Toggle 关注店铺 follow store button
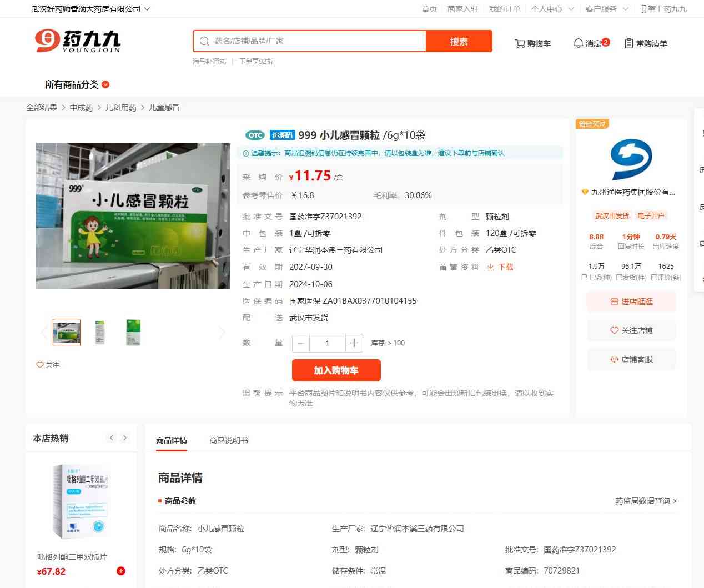 (631, 330)
